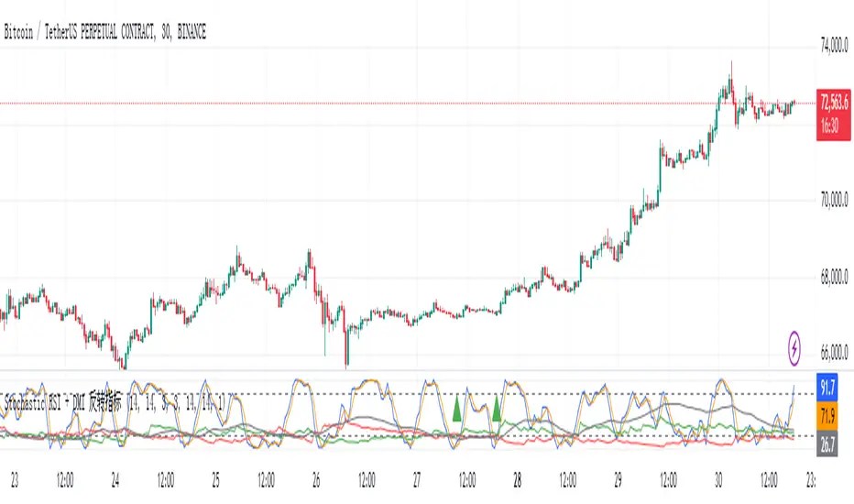Click the 66,000.0 price axis label
This screenshot has height=504, width=854.
pyautogui.click(x=834, y=353)
